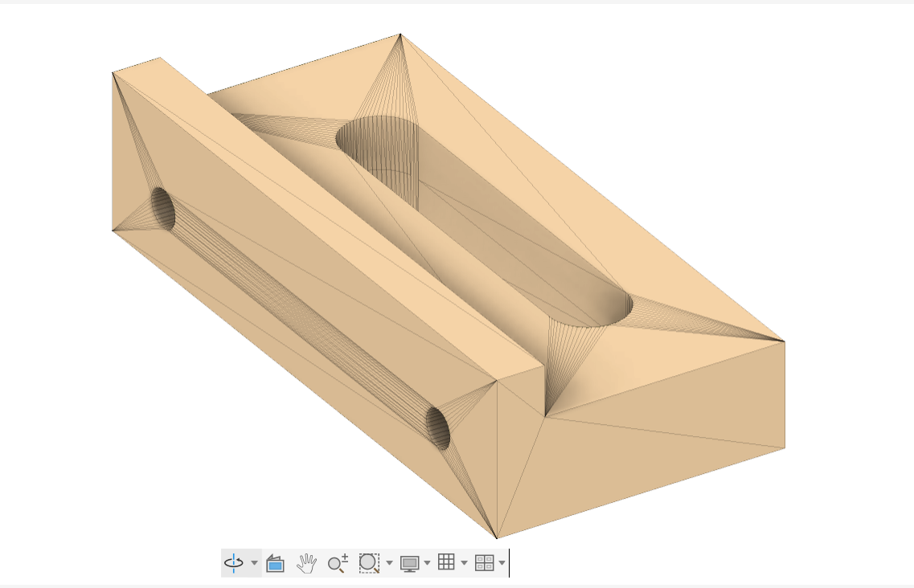Click the Look At view icon

click(275, 564)
